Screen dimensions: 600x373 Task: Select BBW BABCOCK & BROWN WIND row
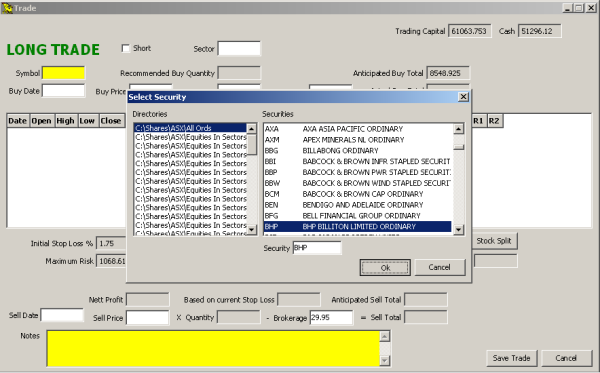[x=357, y=183]
